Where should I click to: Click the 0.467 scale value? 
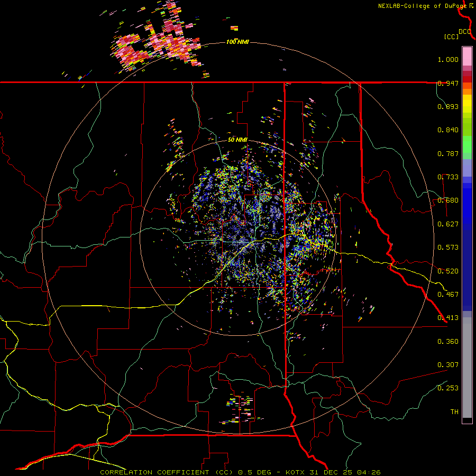(x=448, y=295)
